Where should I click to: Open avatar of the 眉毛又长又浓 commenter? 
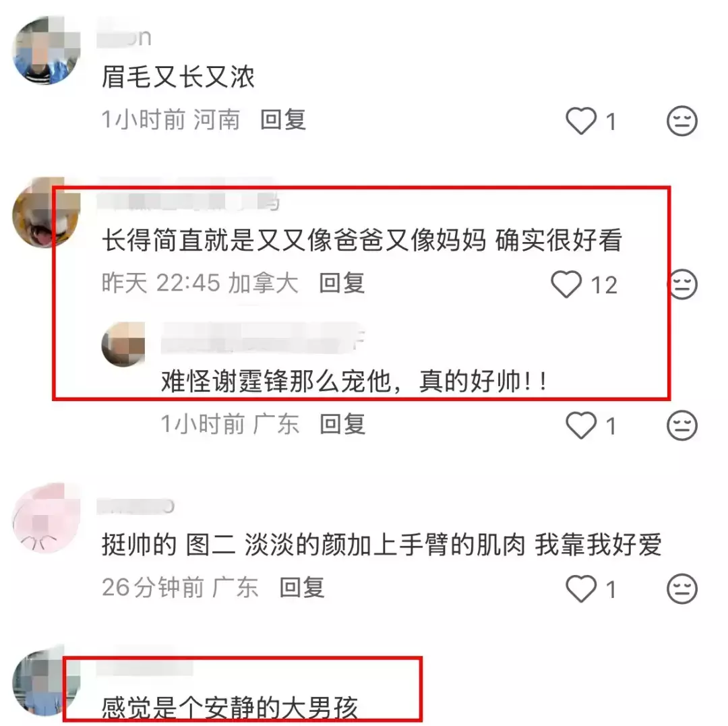coord(47,50)
